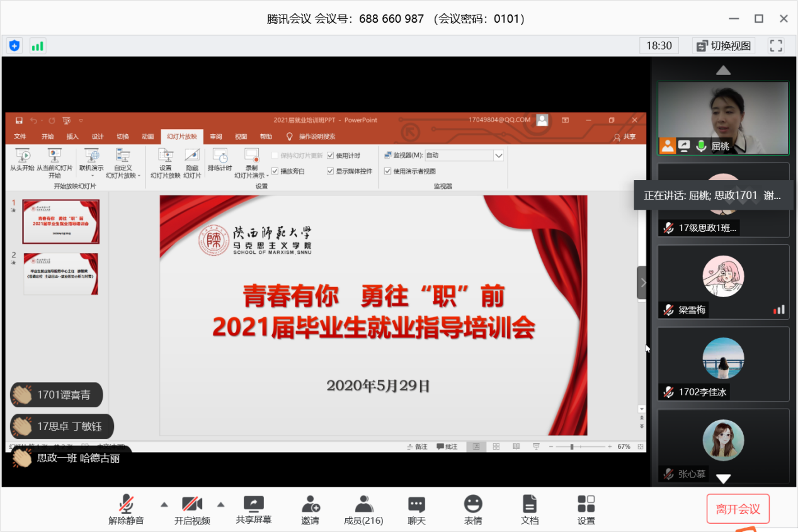Check the green network signal icon
Screen dimensions: 798x532
[x=38, y=46]
